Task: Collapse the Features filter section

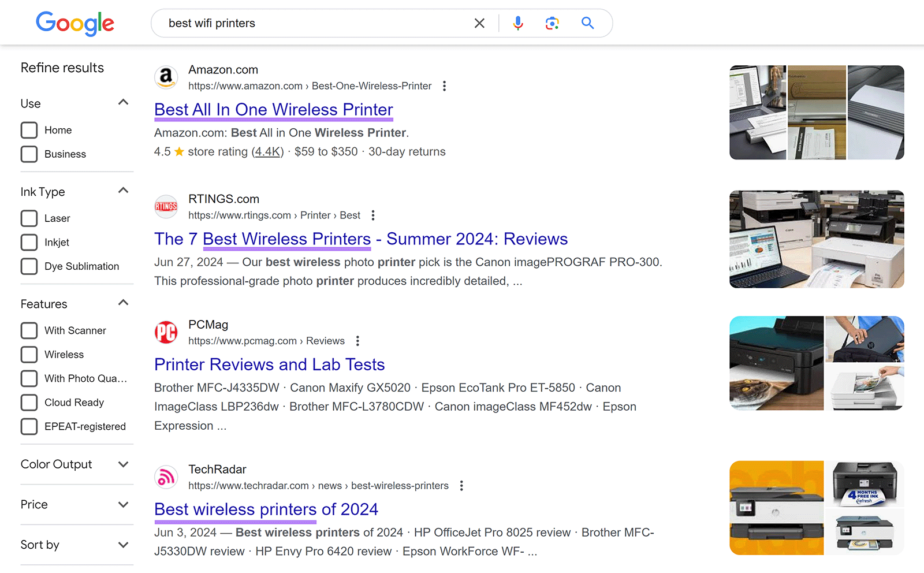Action: [x=123, y=302]
